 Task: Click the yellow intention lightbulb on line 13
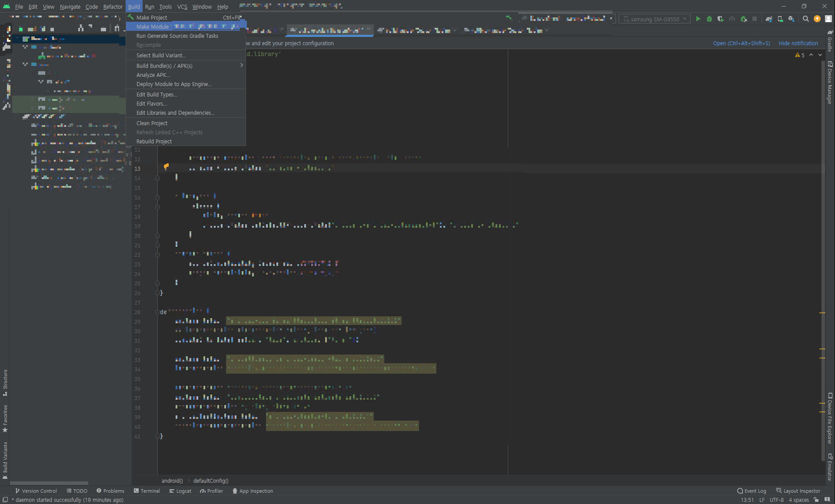click(x=166, y=167)
